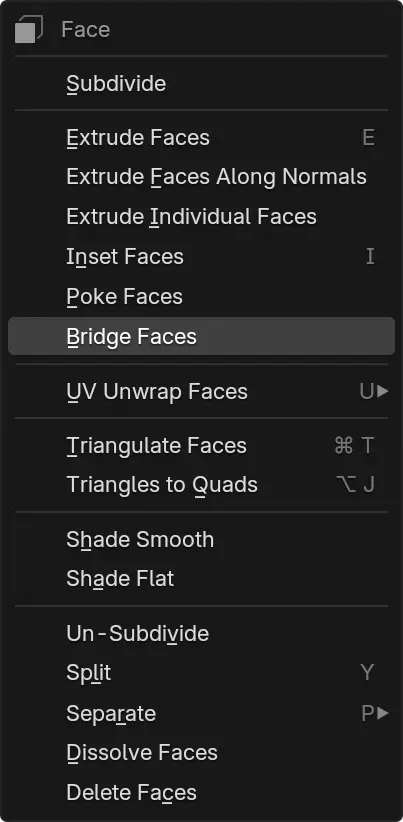Viewport: 403px width, 822px height.
Task: Choose Subdivide from the Face menu
Action: tap(201, 83)
